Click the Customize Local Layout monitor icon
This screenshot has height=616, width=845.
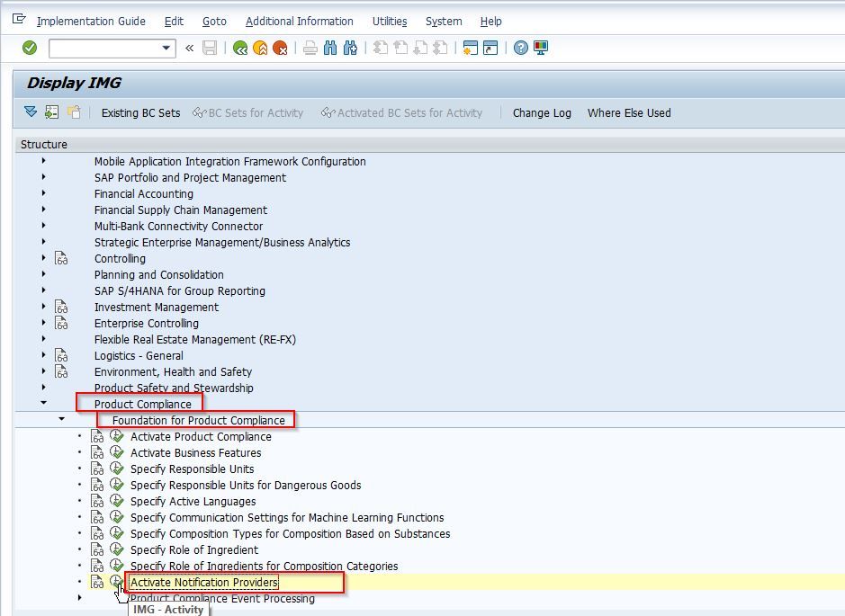pos(541,49)
